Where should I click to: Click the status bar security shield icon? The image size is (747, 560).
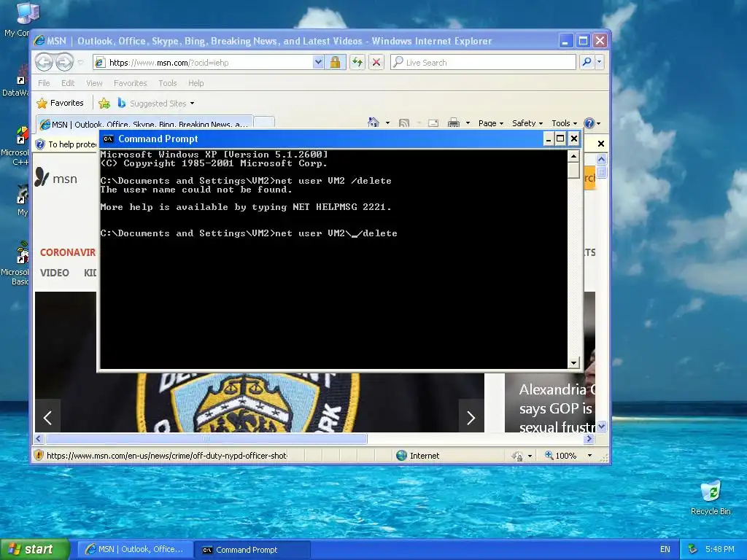39,455
